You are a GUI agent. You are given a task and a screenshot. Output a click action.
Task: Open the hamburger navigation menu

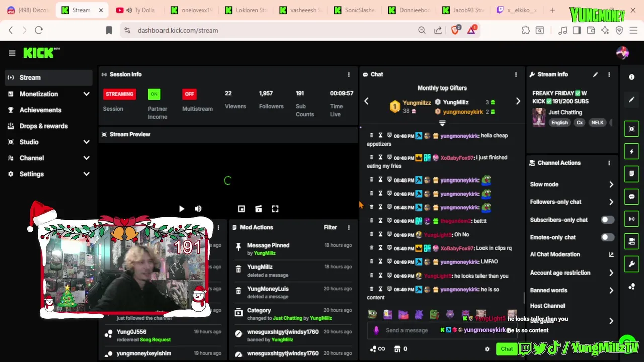pyautogui.click(x=12, y=53)
